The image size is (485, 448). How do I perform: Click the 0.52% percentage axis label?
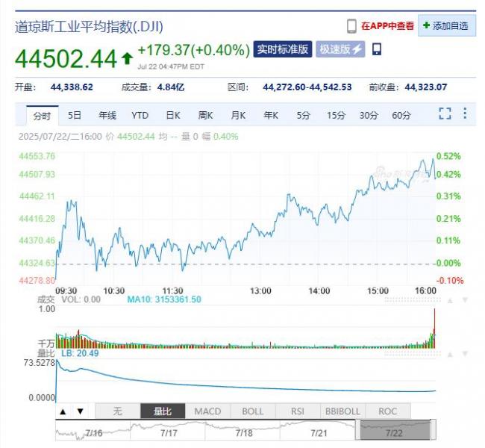pyautogui.click(x=448, y=156)
